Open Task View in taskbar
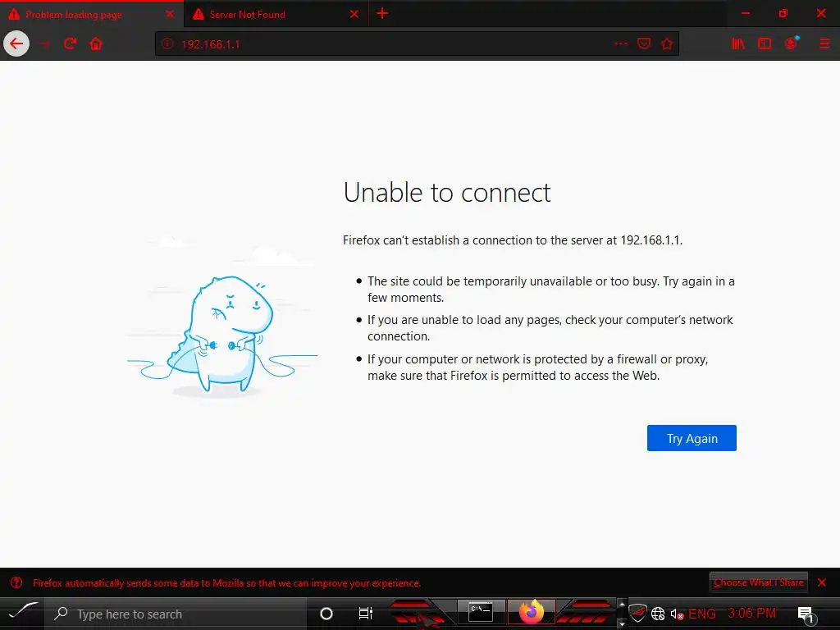 365,614
